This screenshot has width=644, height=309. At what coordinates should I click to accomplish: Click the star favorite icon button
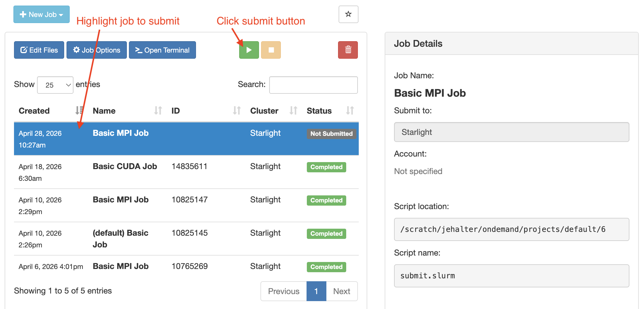pos(348,14)
